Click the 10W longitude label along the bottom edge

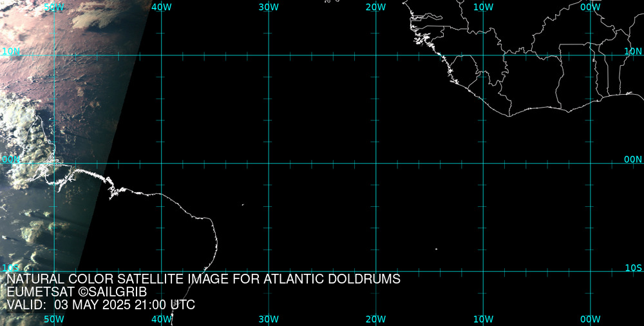pos(484,320)
